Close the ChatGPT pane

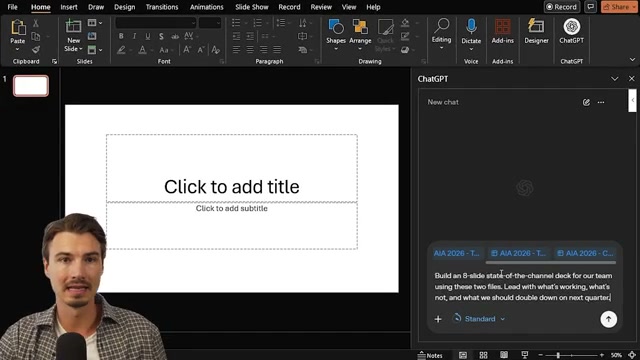click(631, 79)
